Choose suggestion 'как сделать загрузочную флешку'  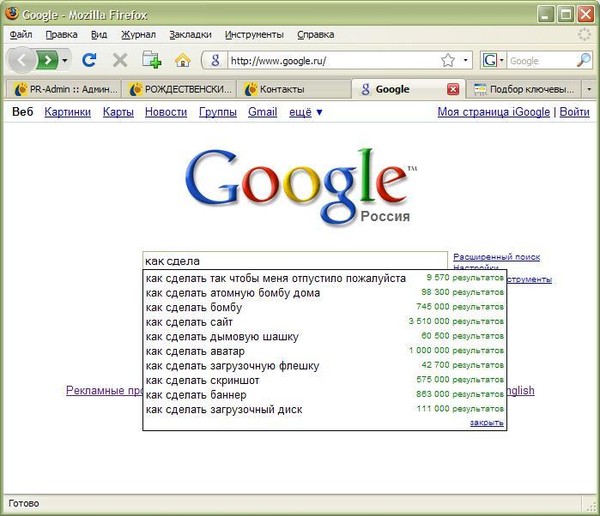pyautogui.click(x=324, y=365)
